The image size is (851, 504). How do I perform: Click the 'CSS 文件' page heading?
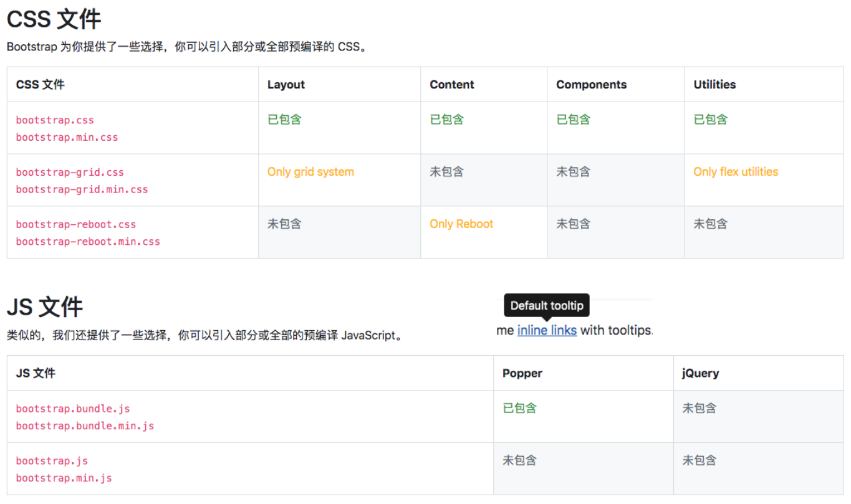click(x=54, y=19)
